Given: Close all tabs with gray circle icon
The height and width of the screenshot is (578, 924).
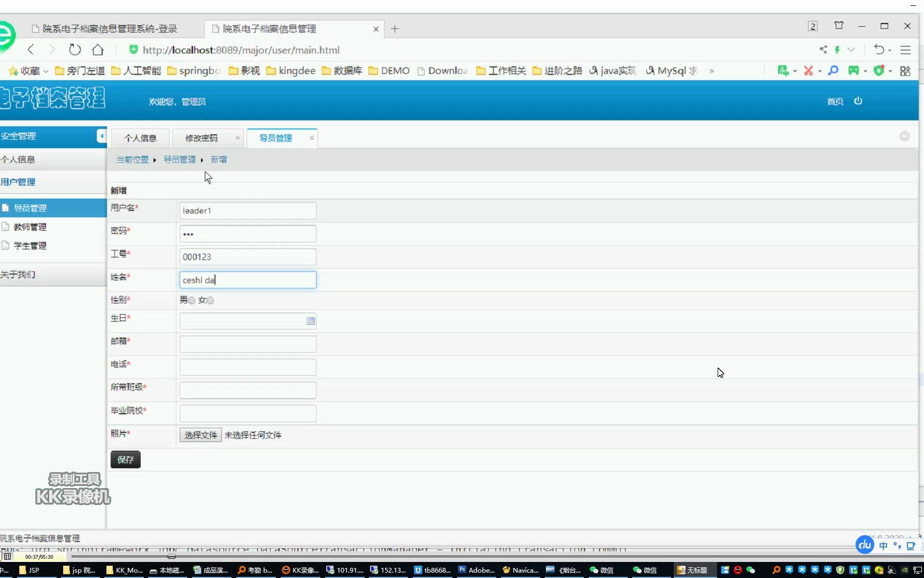Looking at the screenshot, I should coord(905,136).
